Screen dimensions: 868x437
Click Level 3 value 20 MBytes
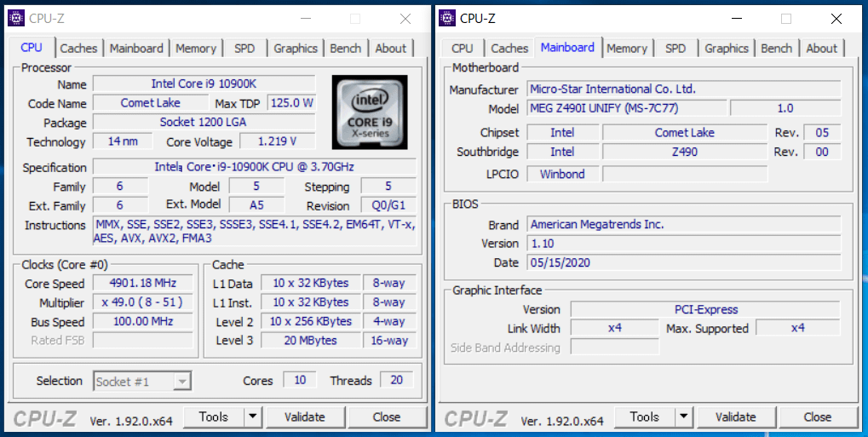click(311, 340)
